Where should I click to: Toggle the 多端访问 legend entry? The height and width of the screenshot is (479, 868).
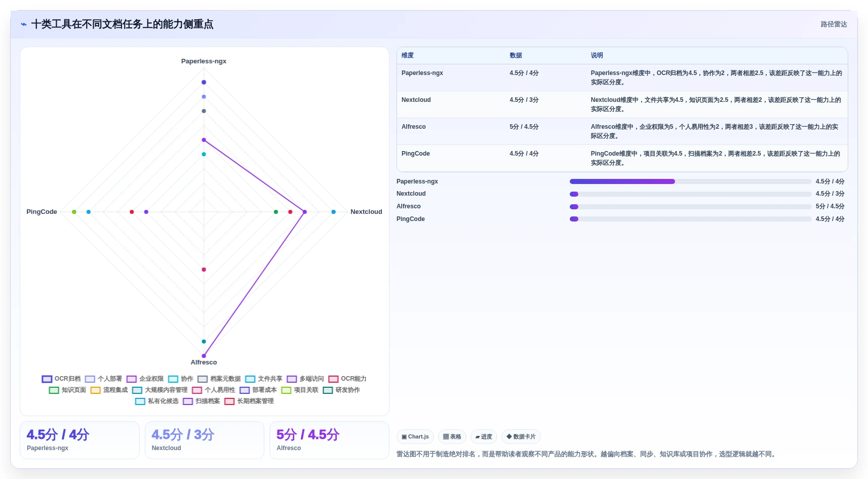click(x=305, y=379)
